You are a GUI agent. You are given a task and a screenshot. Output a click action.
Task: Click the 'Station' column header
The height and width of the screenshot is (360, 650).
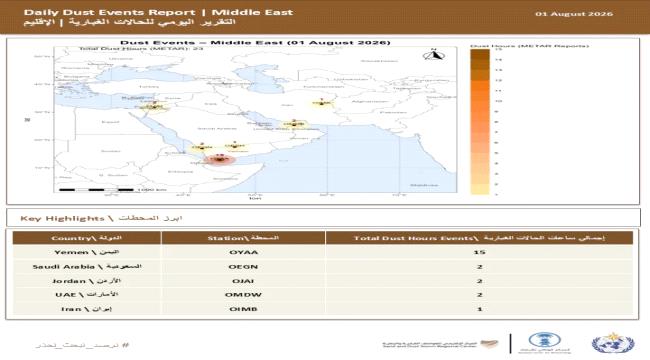[x=243, y=238]
